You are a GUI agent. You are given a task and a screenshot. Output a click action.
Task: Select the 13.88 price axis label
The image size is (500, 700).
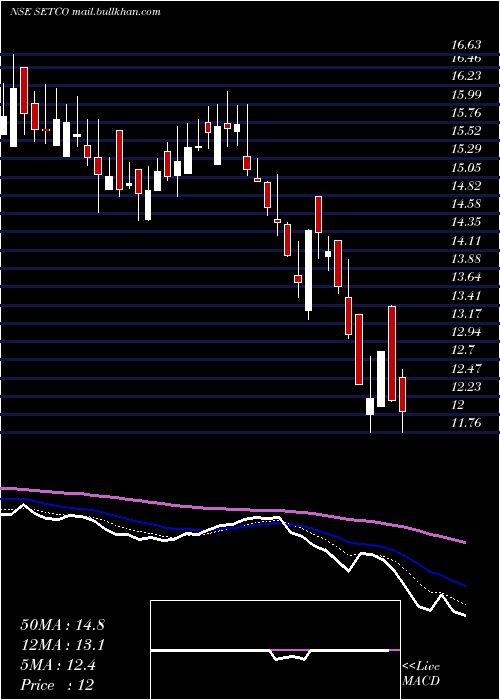coord(466,259)
